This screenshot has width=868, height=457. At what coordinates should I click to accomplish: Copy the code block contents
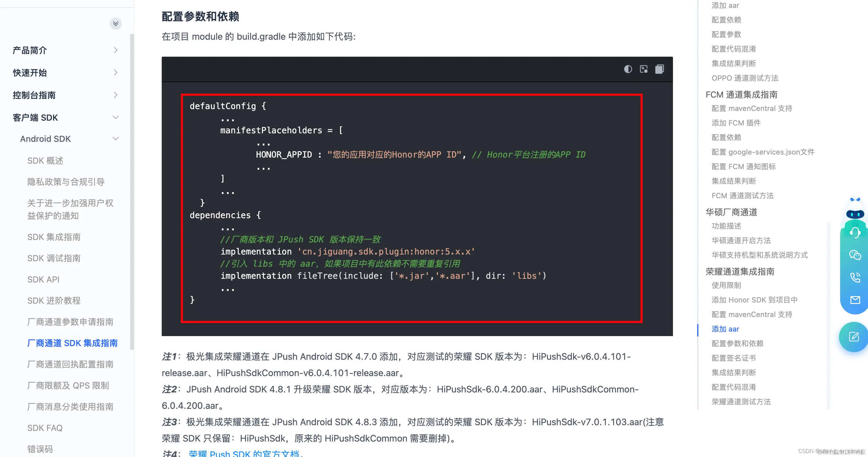(x=659, y=69)
